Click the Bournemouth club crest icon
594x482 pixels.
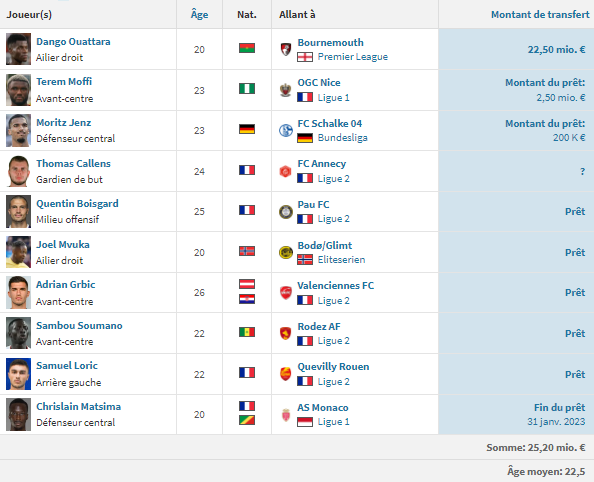tap(286, 49)
